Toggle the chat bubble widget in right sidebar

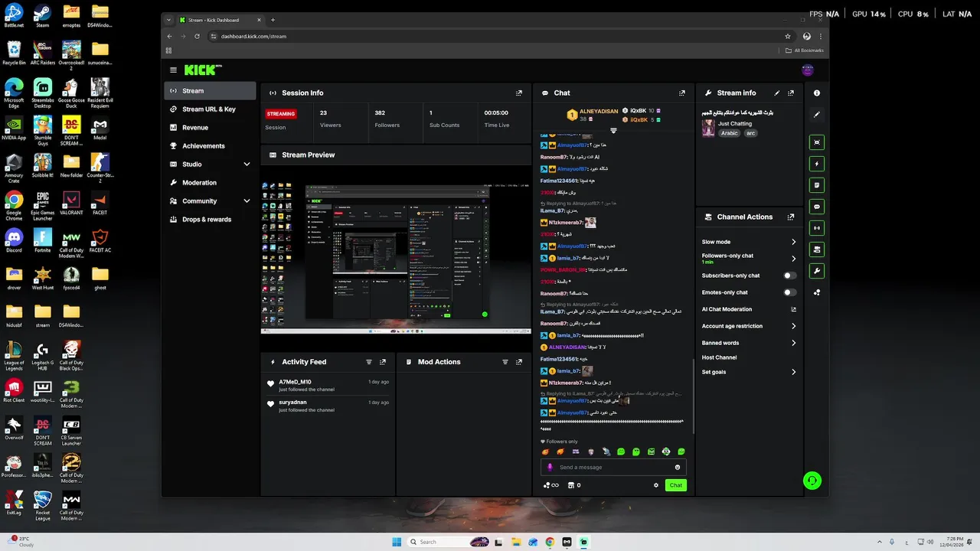[x=817, y=207]
